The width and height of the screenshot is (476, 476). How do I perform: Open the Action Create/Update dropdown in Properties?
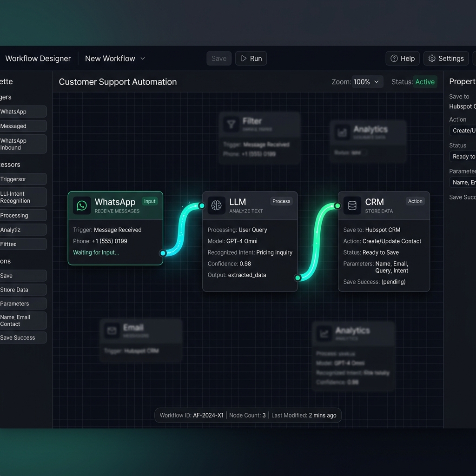(463, 131)
